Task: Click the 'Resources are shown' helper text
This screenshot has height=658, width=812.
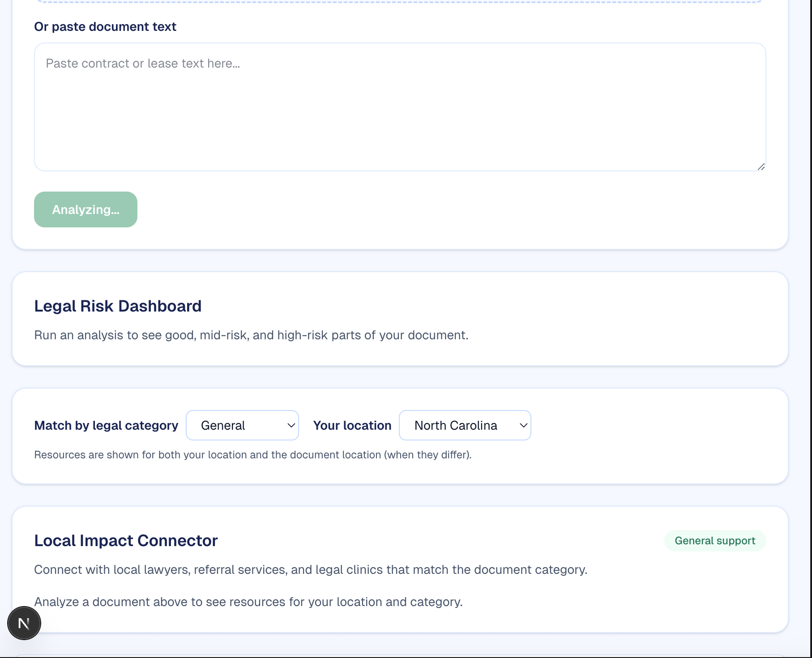Action: (253, 455)
